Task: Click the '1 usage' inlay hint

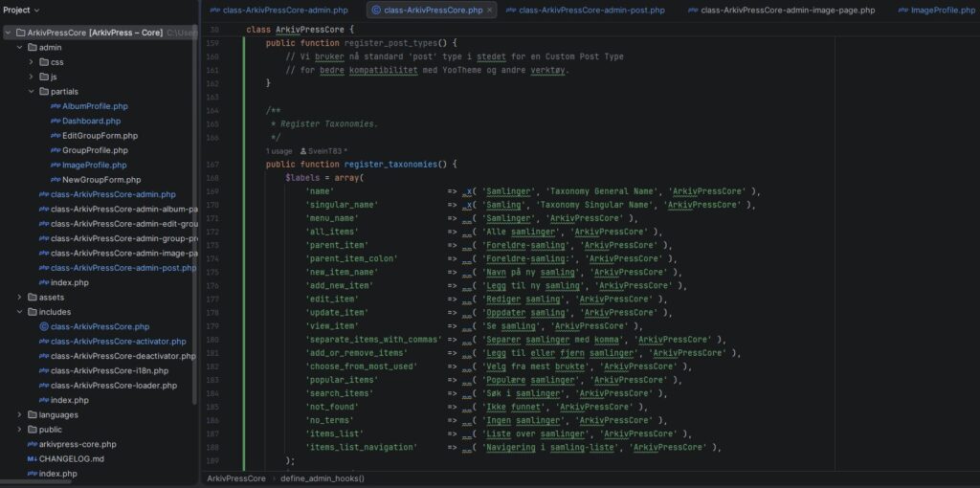Action: (x=281, y=151)
